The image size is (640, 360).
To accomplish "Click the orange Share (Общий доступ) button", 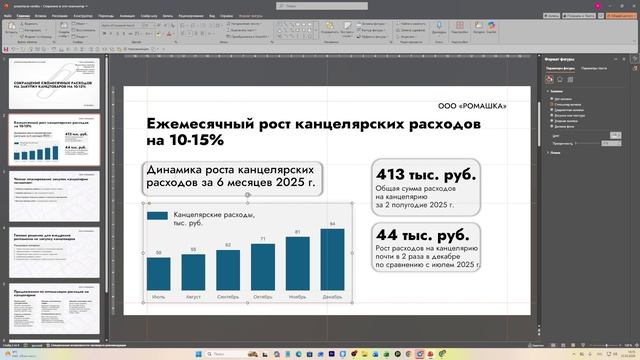I will 621,16.
